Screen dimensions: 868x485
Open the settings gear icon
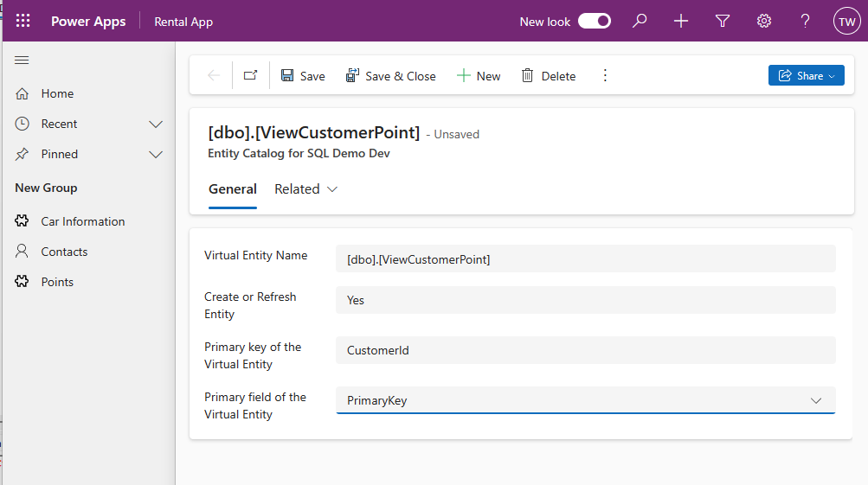click(x=764, y=21)
